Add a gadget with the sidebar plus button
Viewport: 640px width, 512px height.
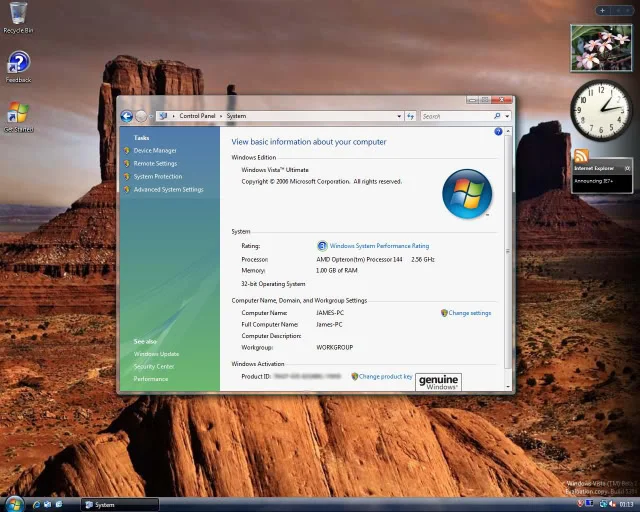602,11
